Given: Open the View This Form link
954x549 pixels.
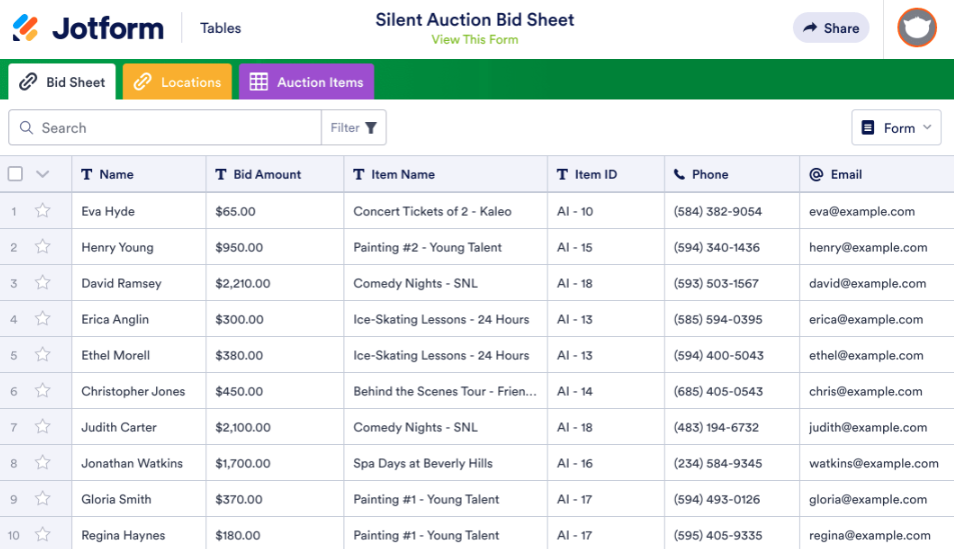Looking at the screenshot, I should click(x=474, y=40).
